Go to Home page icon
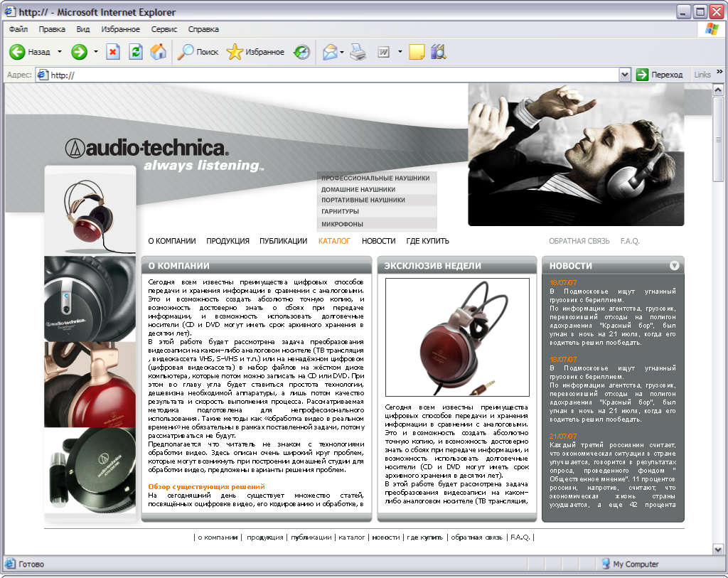728x578 pixels. (159, 51)
